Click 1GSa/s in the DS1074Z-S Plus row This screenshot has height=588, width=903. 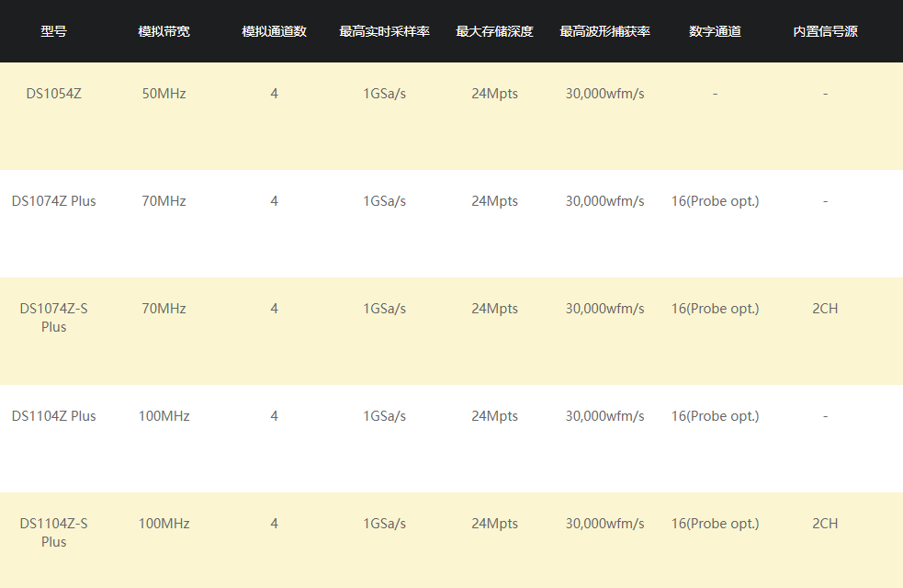(x=384, y=309)
